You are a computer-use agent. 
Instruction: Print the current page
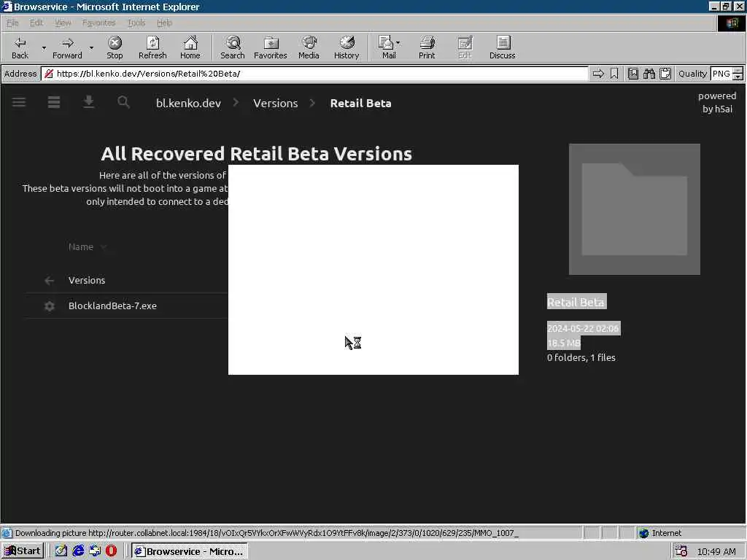pos(427,47)
